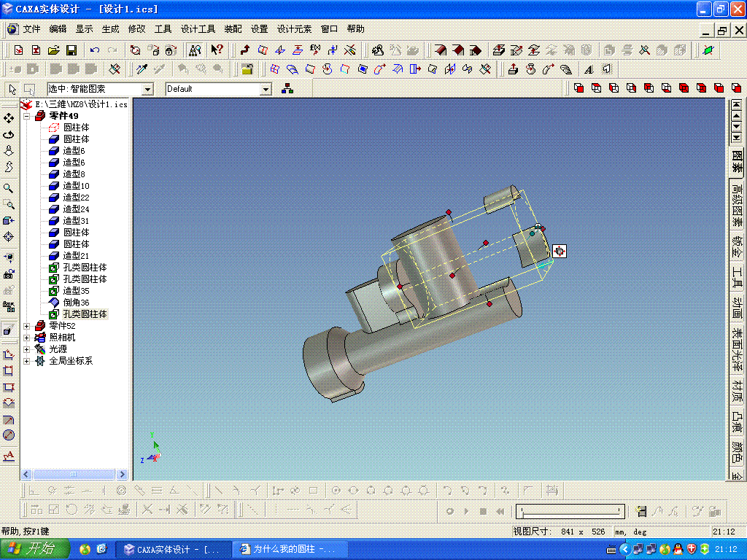This screenshot has height=560, width=747.
Task: Expand the 零件52 tree node
Action: [x=27, y=326]
